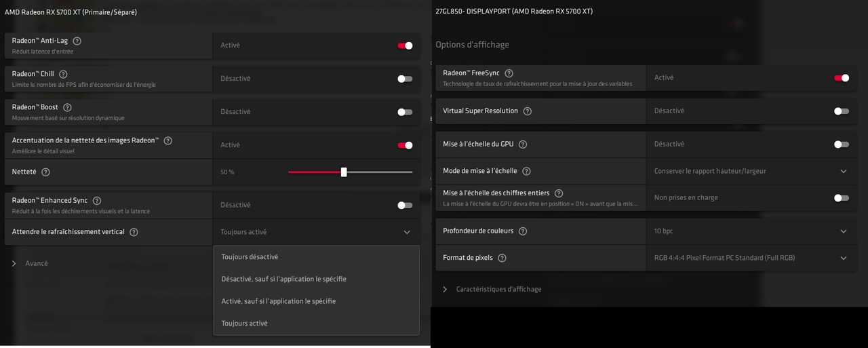Open help icon next to Radeon FreeSync

point(509,73)
